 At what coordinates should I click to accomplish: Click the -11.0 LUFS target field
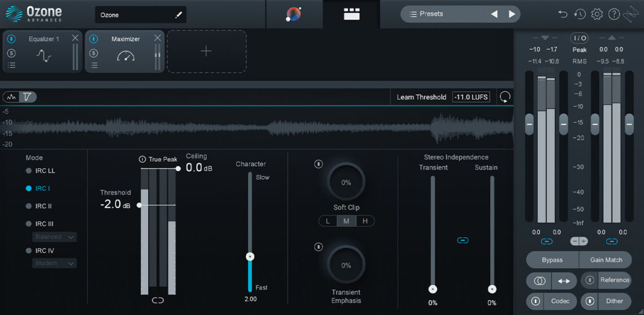coord(471,97)
